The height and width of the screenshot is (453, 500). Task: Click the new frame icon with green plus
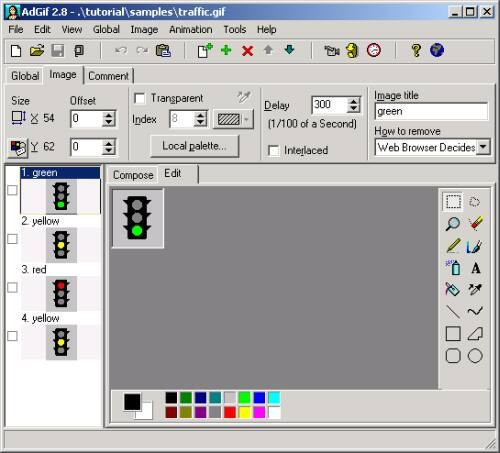(205, 51)
